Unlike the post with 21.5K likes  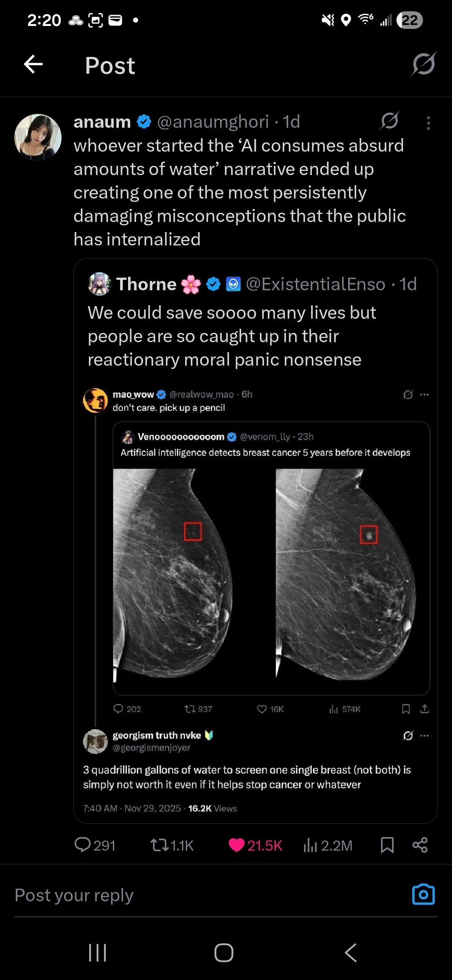[x=236, y=845]
